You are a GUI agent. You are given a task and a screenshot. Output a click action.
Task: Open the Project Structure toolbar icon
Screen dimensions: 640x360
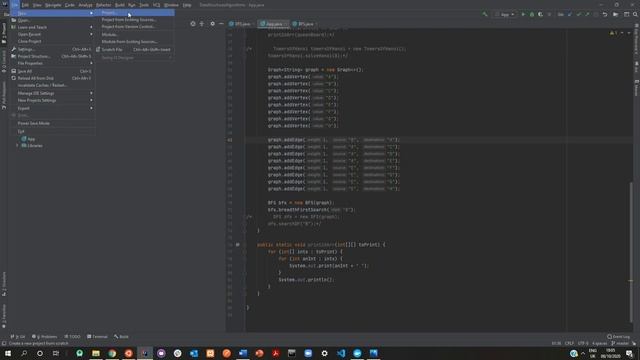tap(616, 14)
